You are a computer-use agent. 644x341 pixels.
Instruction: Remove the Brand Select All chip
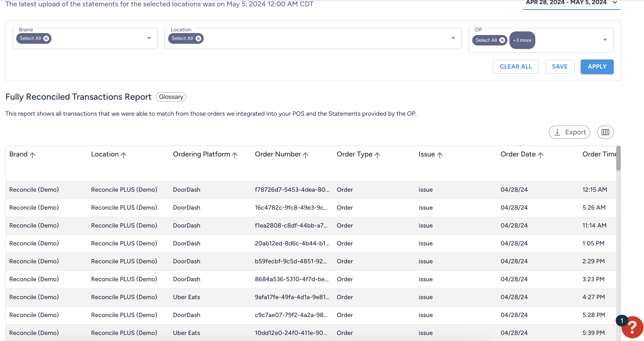46,38
